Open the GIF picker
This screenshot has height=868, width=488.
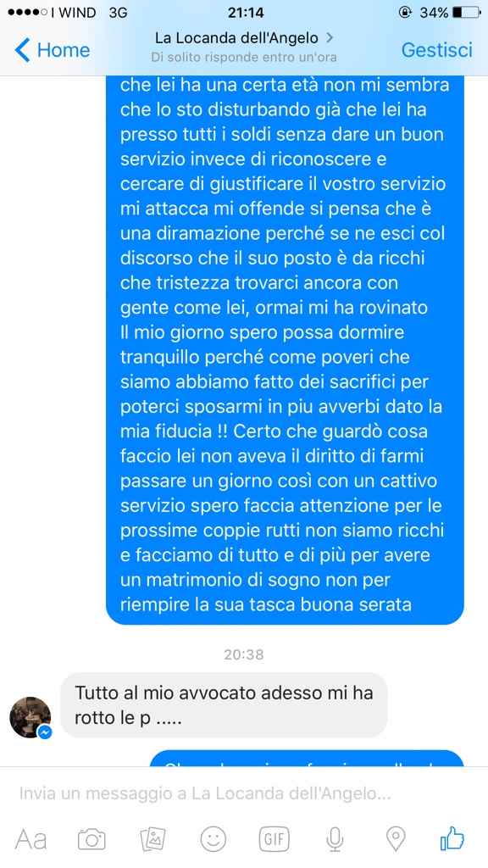tap(274, 839)
